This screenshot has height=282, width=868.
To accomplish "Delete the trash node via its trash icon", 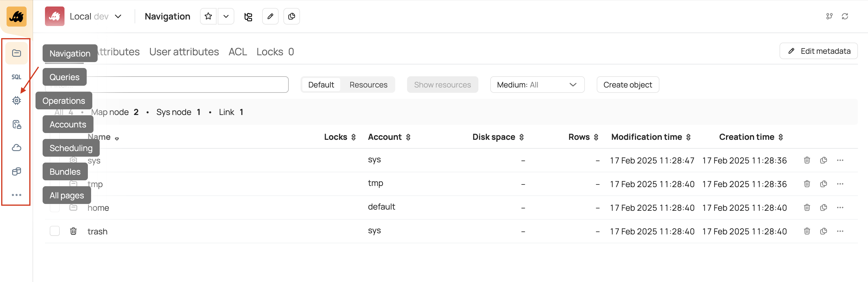I will point(807,231).
